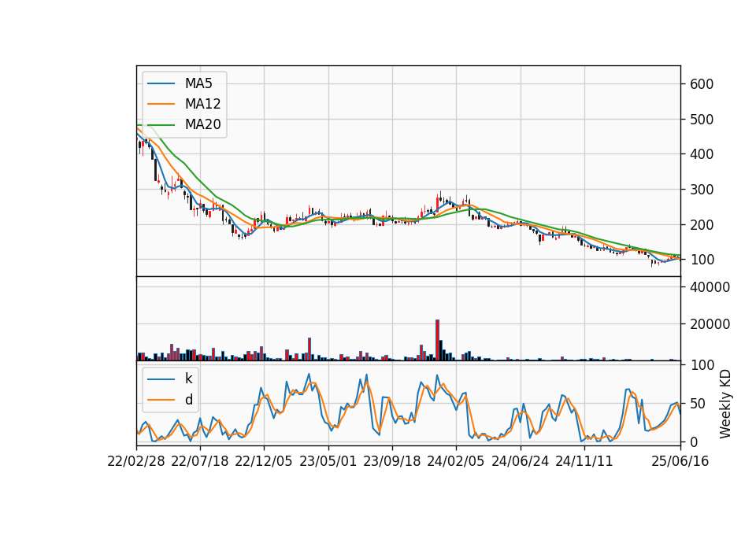Click the MA12 legend label
Screen dimensions: 756x543
(202, 104)
